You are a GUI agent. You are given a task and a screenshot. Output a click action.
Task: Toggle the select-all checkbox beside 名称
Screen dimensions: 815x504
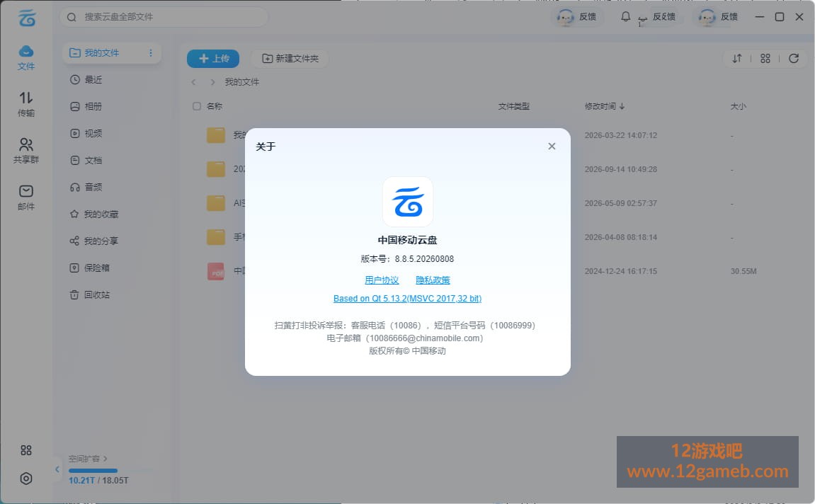196,106
